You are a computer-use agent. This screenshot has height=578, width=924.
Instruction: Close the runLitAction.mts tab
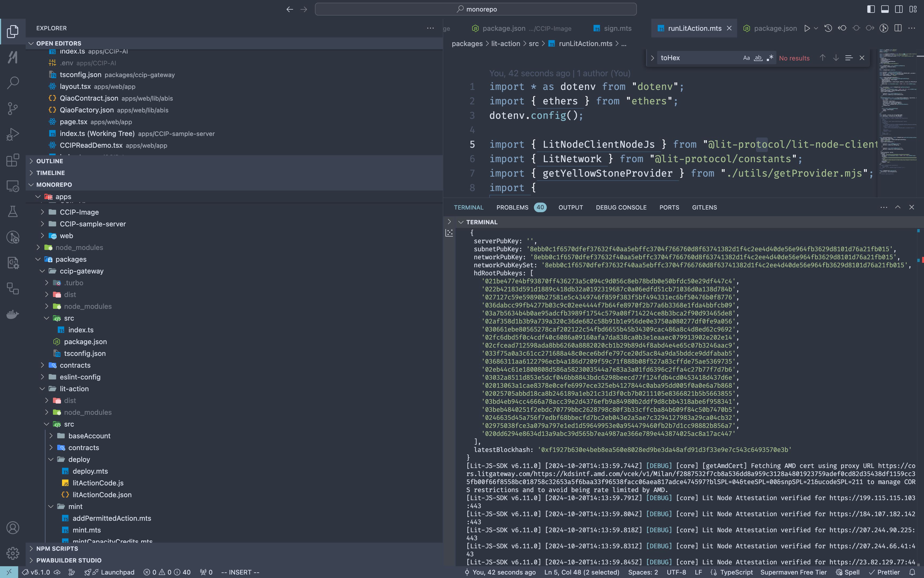[x=729, y=28]
